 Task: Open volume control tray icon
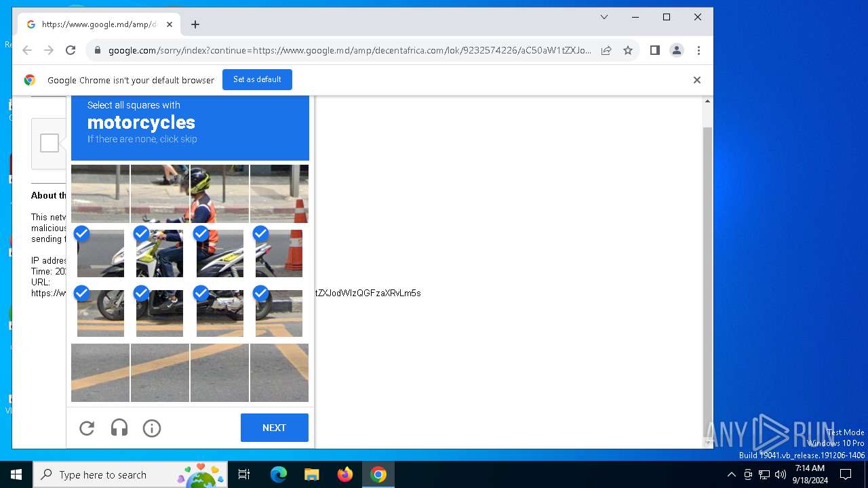781,474
